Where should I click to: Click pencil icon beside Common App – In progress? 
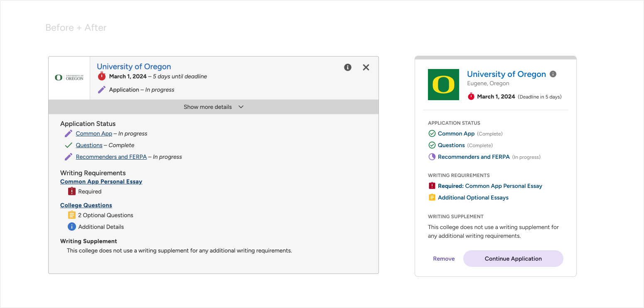click(x=69, y=133)
